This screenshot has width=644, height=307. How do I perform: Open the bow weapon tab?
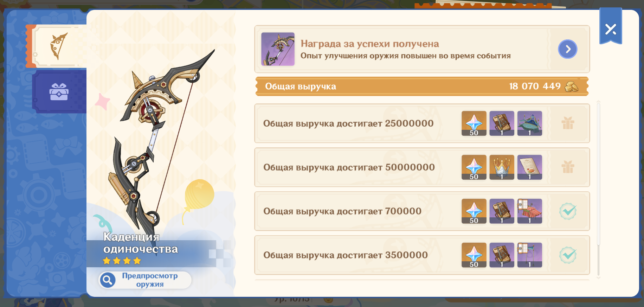[58, 46]
